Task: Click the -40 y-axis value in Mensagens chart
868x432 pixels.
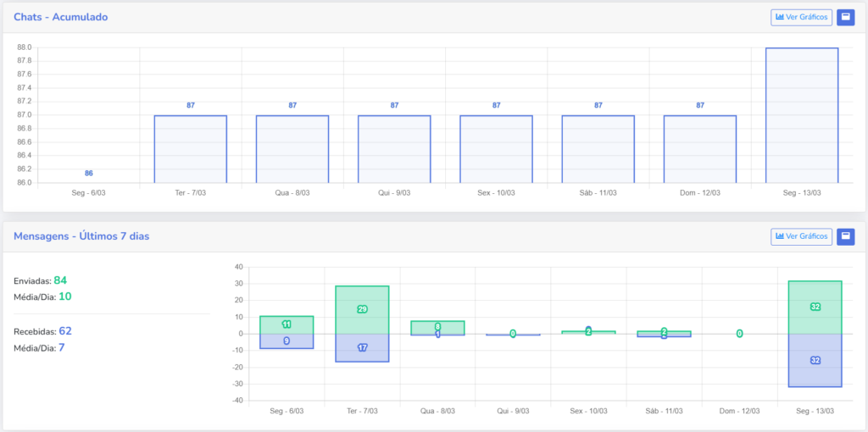Action: (x=238, y=401)
